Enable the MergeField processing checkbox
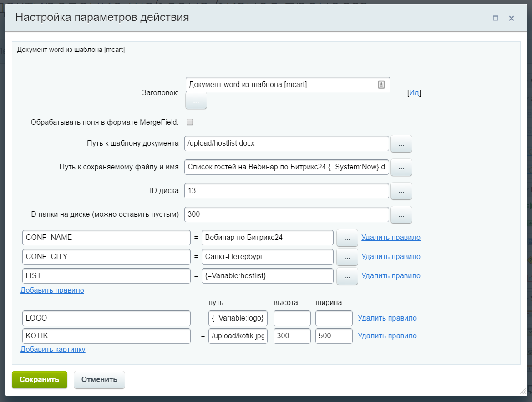 pos(190,122)
